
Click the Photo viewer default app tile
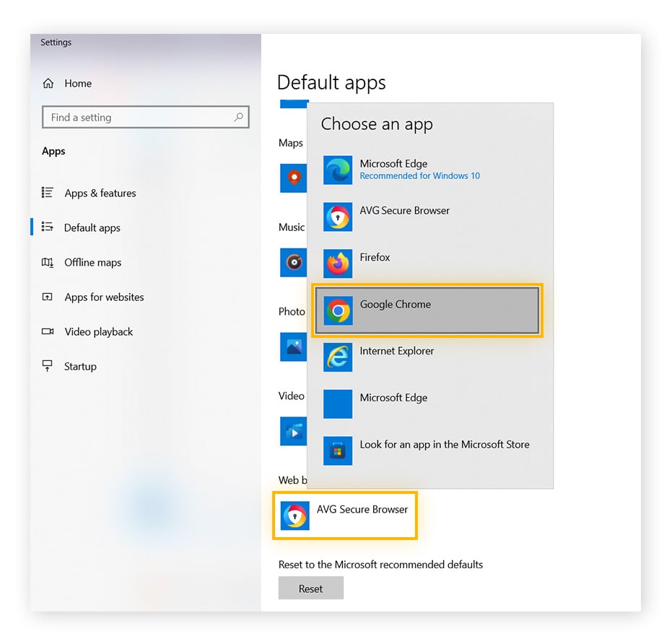coord(294,347)
